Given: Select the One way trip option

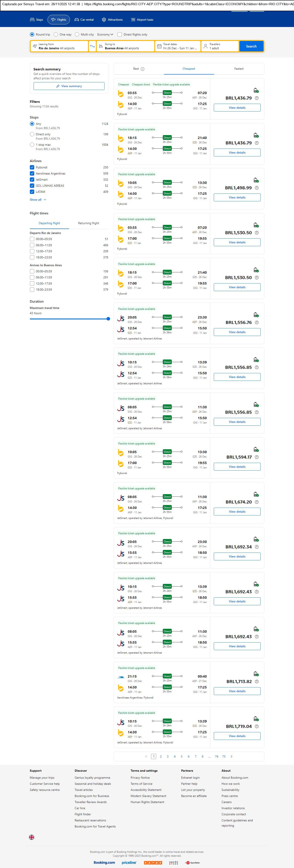Looking at the screenshot, I should coord(56,34).
